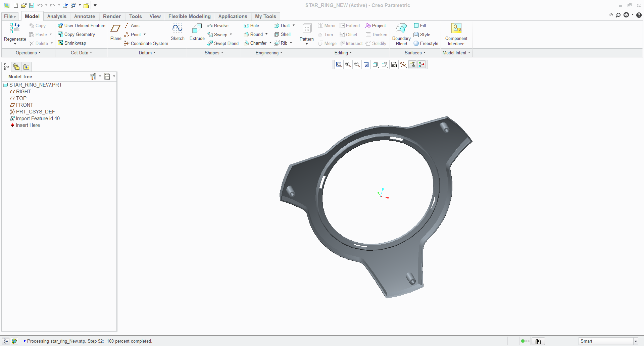This screenshot has width=644, height=346.
Task: Switch to the Render tab
Action: [112, 16]
